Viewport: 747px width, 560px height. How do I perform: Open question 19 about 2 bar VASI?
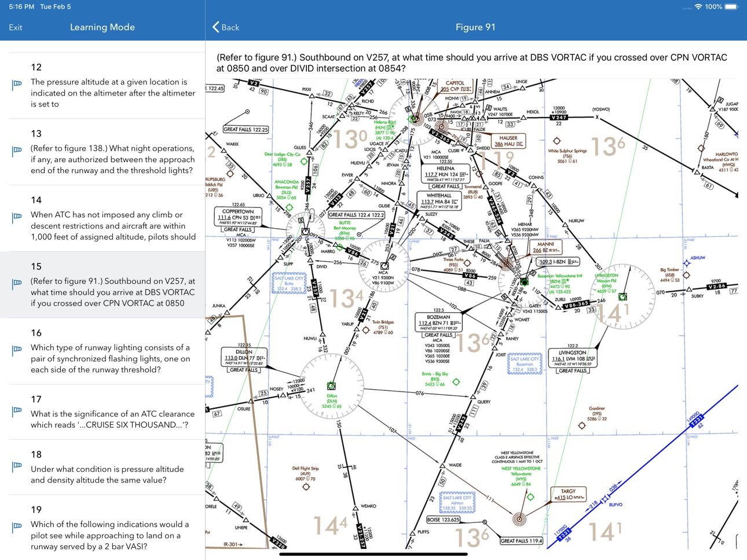tap(102, 528)
